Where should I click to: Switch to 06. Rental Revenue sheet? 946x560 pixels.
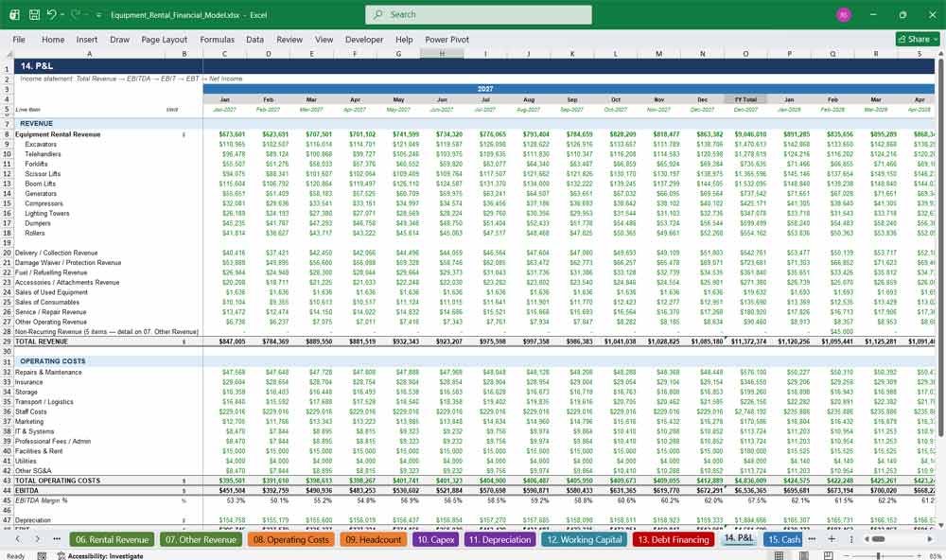[x=112, y=539]
